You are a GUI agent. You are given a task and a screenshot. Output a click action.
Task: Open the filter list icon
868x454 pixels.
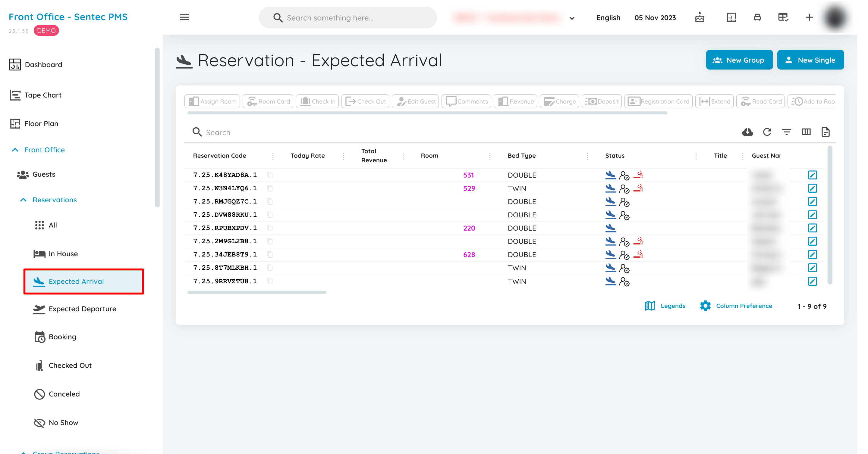point(786,132)
